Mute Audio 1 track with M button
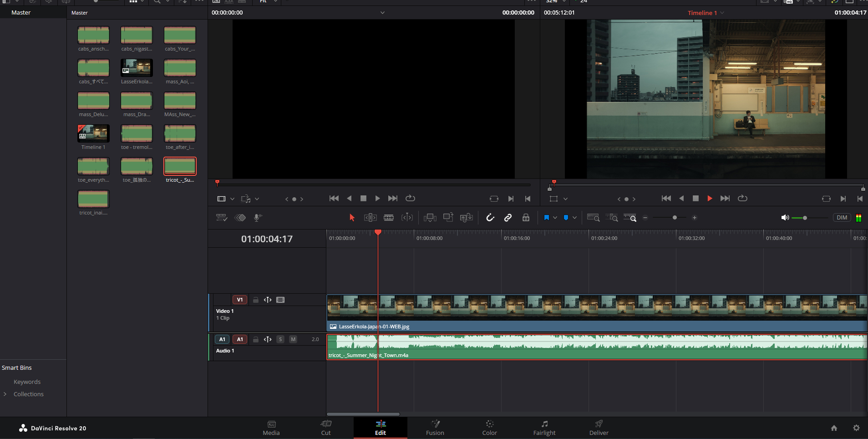The image size is (868, 439). [293, 339]
